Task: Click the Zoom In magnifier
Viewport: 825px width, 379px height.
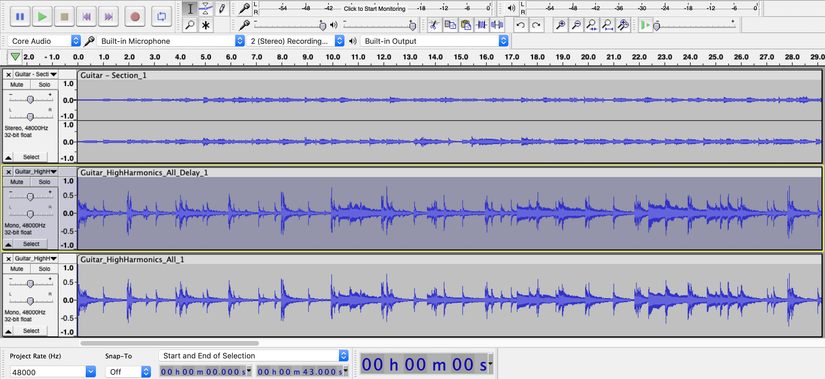Action: click(x=560, y=25)
